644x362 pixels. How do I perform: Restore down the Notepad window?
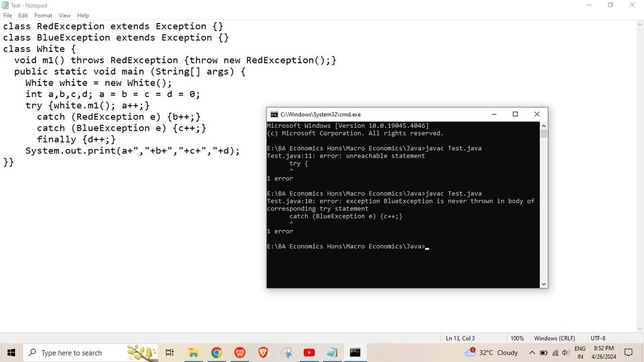(x=610, y=5)
